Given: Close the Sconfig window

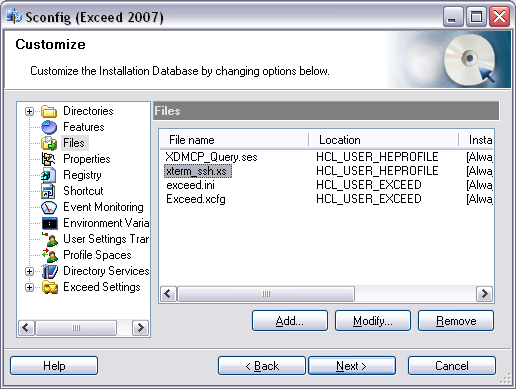Looking at the screenshot, I should pos(499,17).
